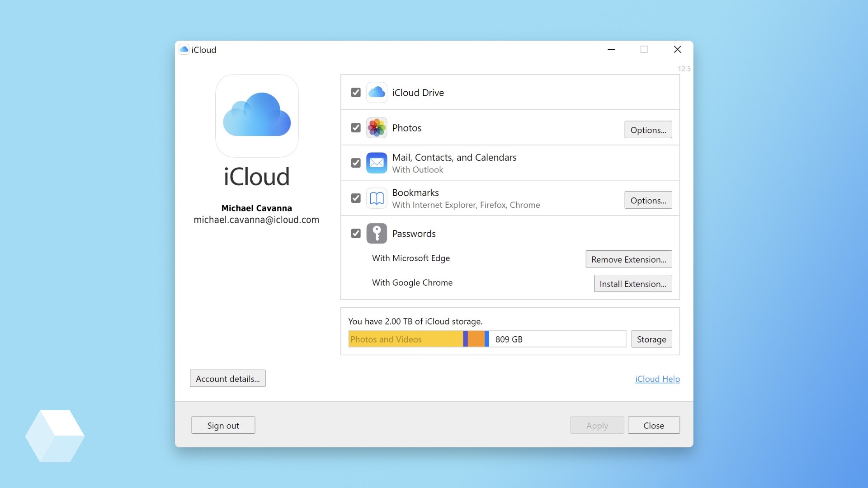Click the email michael.cavanna@icloud.com

[256, 220]
